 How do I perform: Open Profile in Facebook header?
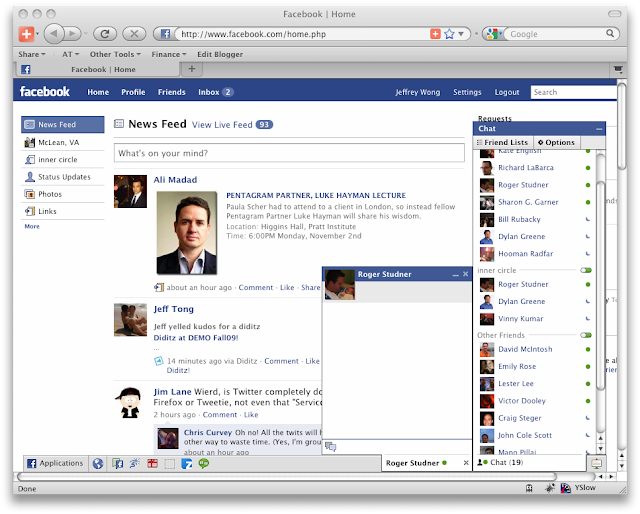(133, 92)
